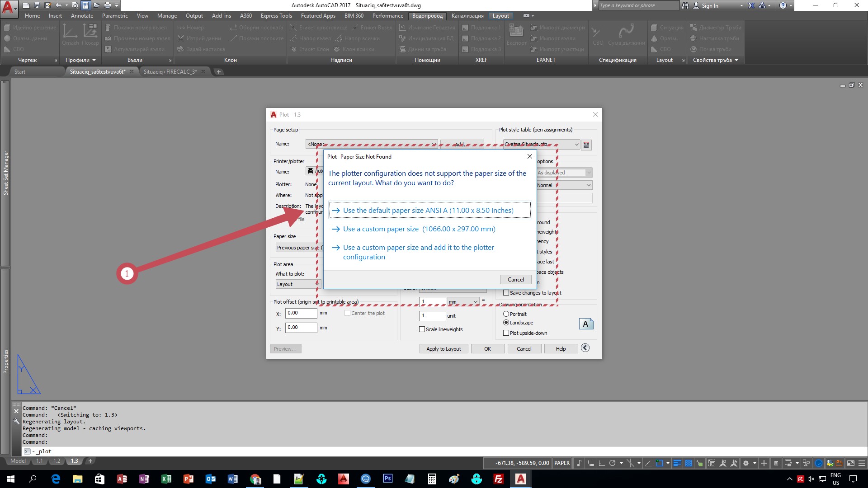Click the customization menu icon in status bar
Screen dimensions: 868x488
(x=862, y=463)
